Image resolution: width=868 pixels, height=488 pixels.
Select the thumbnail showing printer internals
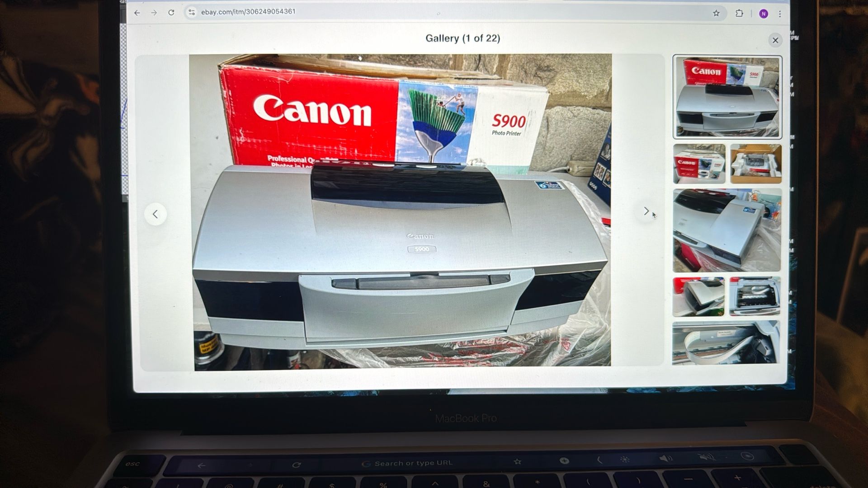pos(755,296)
